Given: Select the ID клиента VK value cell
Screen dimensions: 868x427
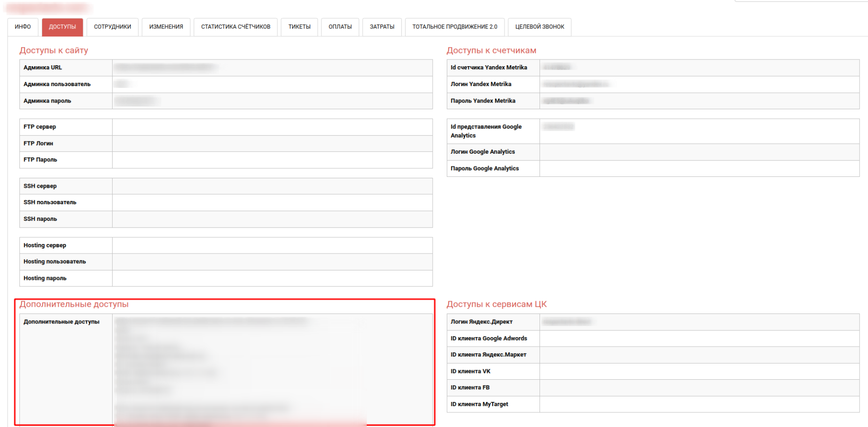Looking at the screenshot, I should tap(699, 371).
